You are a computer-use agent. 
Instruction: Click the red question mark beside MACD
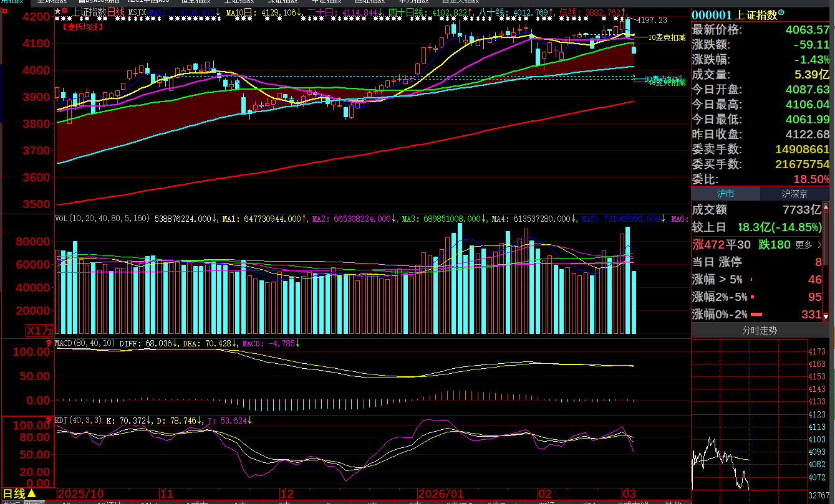(x=48, y=344)
